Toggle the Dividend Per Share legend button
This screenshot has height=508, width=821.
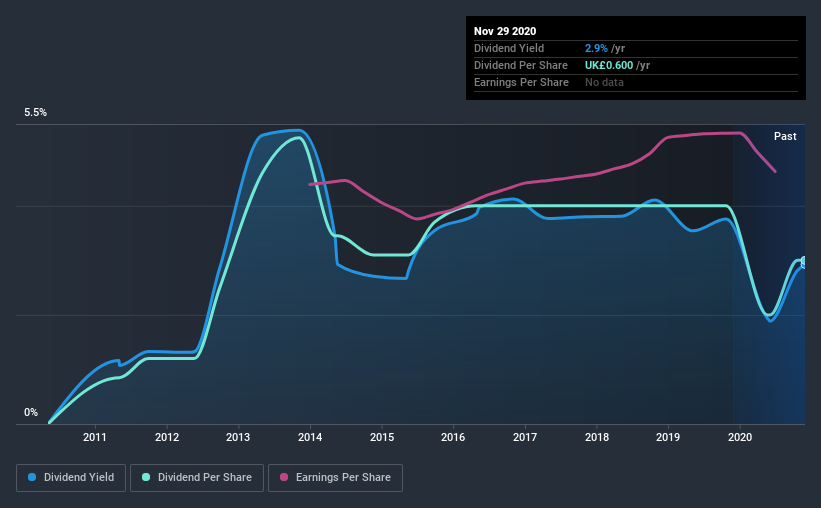197,478
